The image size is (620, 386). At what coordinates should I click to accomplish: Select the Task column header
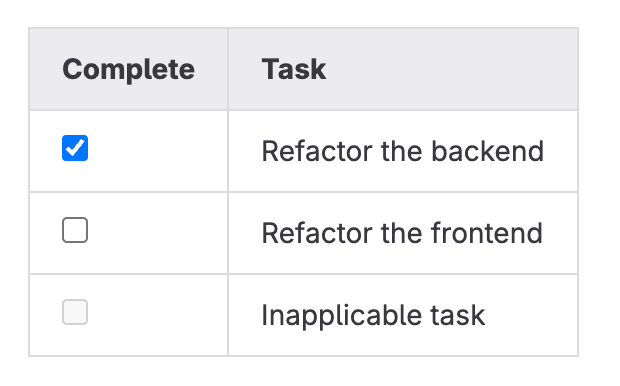pyautogui.click(x=294, y=69)
